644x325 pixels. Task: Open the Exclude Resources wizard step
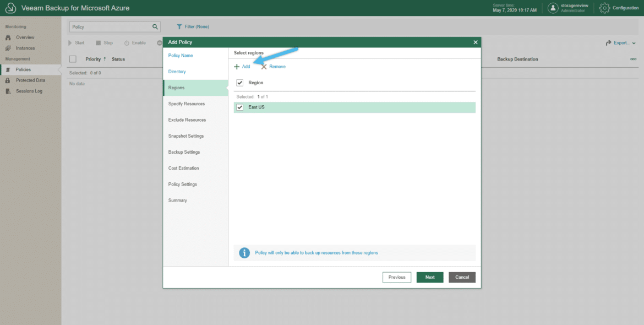(187, 120)
